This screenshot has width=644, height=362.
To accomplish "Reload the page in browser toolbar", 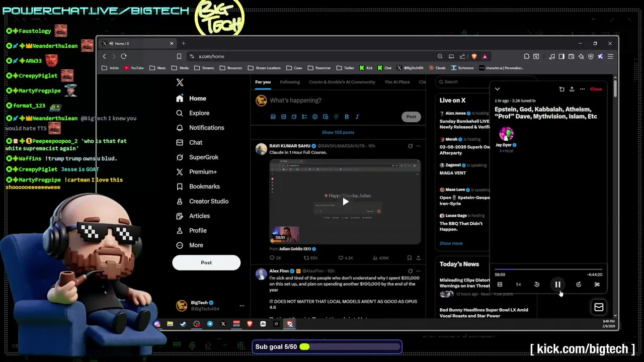I will 124,56.
